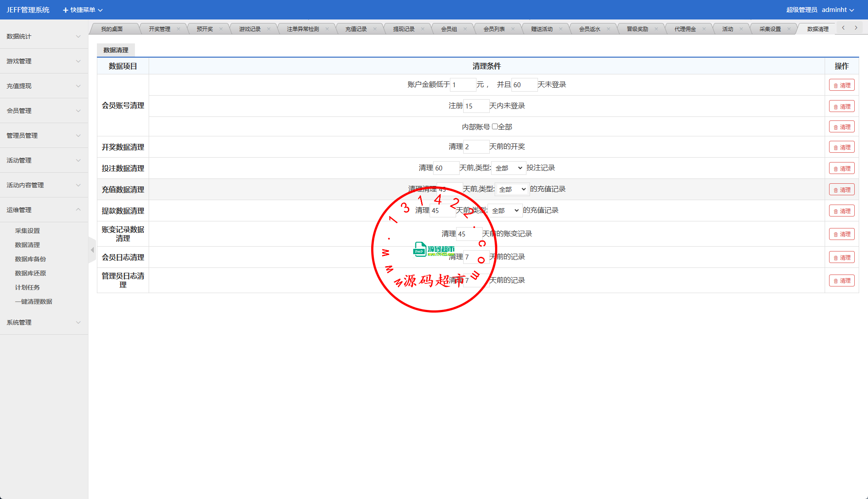Open 充值数据清理 type dropdown
This screenshot has height=499, width=868.
[x=512, y=190]
